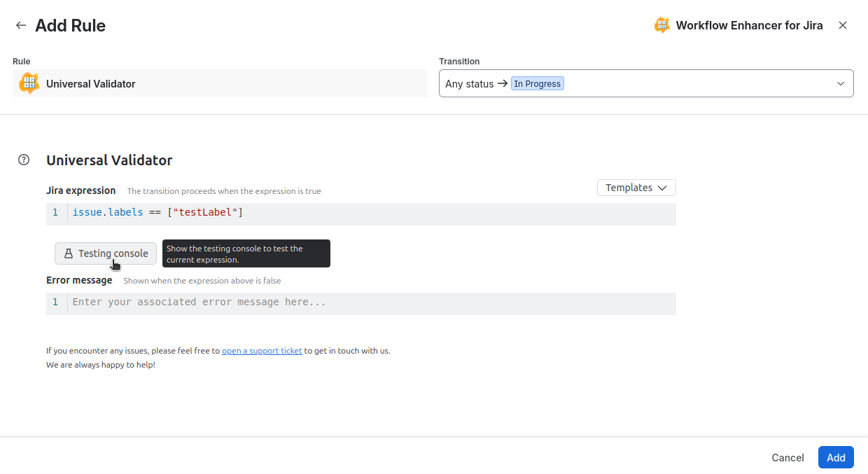Close the Add Rule dialog

pyautogui.click(x=843, y=25)
